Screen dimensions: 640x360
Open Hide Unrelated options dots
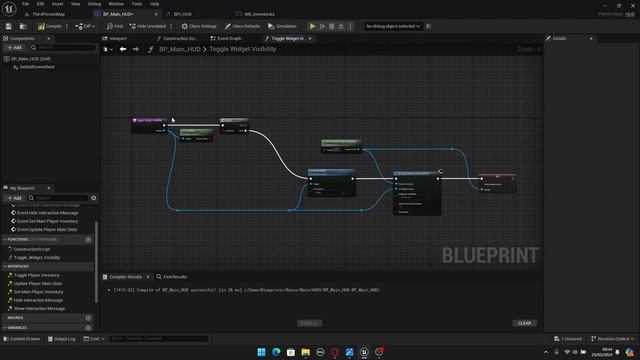[x=171, y=26]
